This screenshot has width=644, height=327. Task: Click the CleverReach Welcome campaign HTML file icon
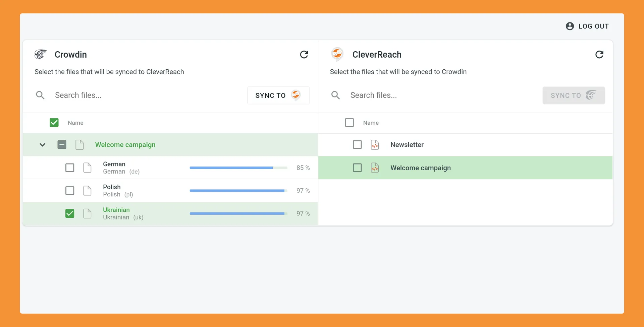click(x=375, y=168)
